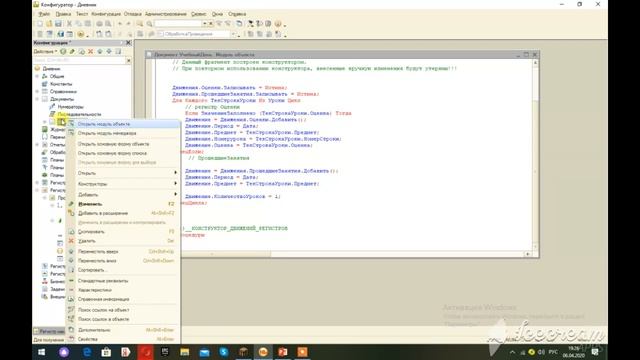Open the Администрирование menu

click(x=165, y=14)
